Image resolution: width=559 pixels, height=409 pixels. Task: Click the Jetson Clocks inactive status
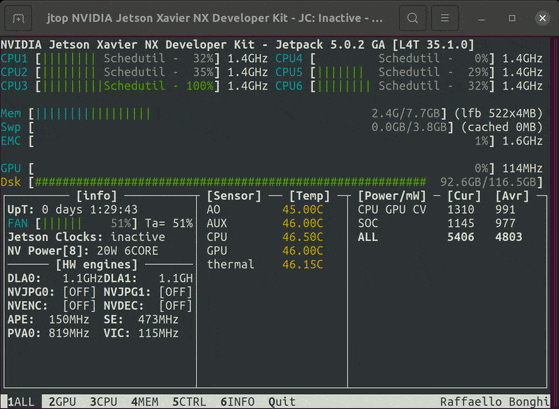[x=87, y=237]
